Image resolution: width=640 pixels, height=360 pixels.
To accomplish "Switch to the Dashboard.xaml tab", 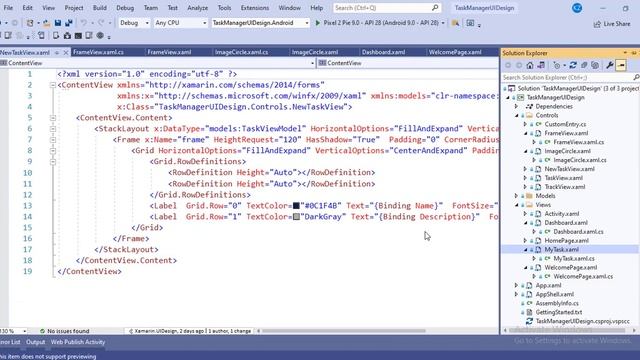I will [383, 52].
